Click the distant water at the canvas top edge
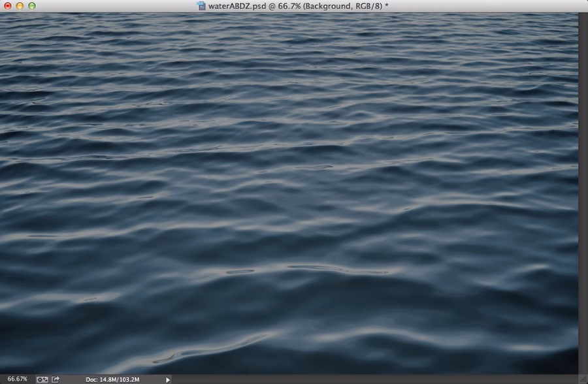The image size is (588, 384). [289, 16]
